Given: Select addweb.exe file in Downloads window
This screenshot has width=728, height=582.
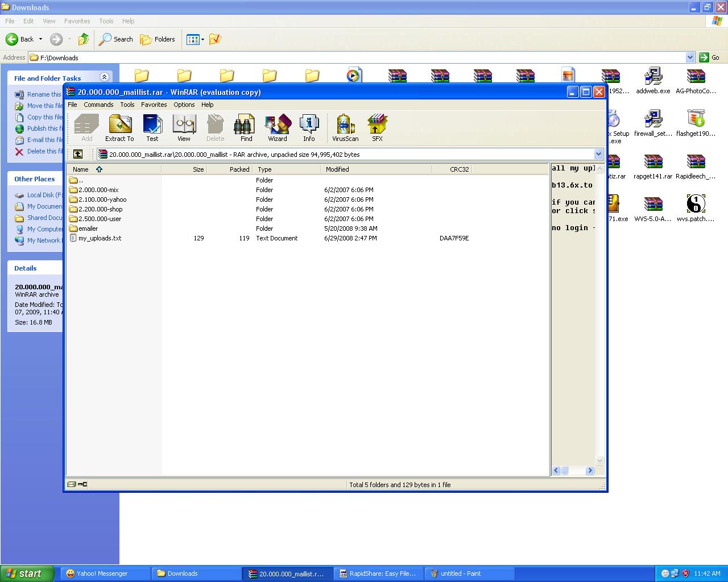Looking at the screenshot, I should 653,81.
